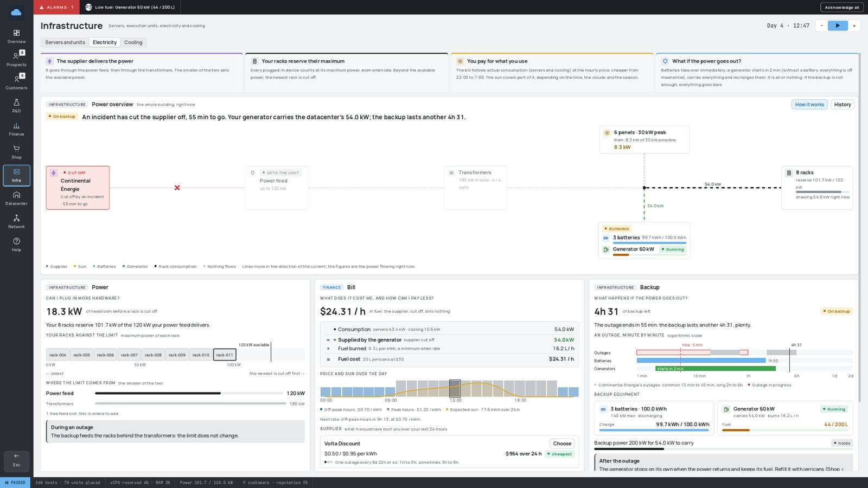Open the Network sidebar icon
868x488 pixels.
click(16, 221)
